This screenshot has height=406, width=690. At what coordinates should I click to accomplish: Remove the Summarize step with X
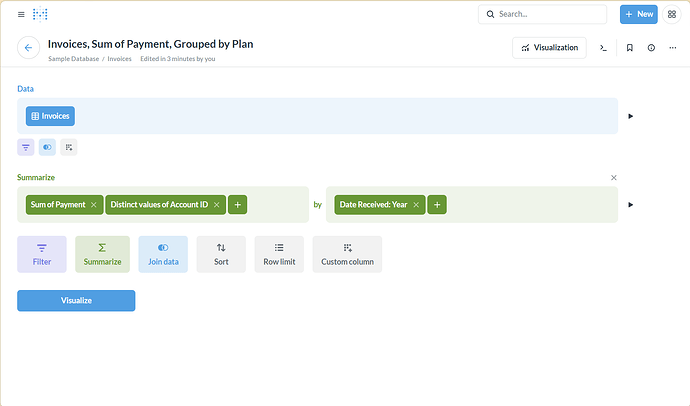click(613, 178)
